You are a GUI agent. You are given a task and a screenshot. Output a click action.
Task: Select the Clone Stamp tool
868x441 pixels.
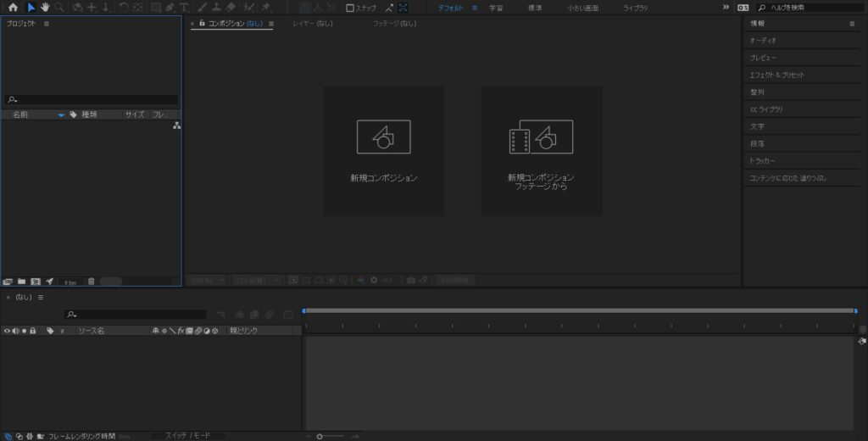216,7
